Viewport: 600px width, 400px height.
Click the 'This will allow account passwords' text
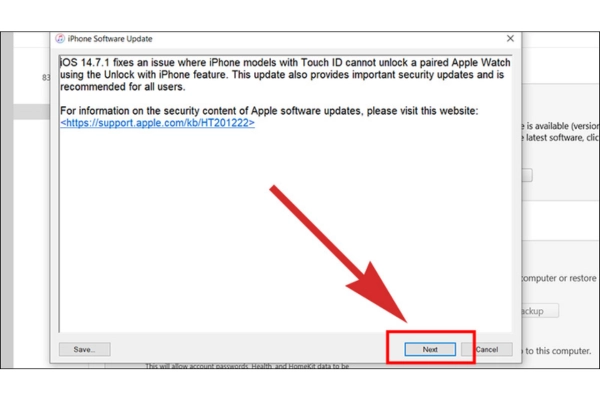(197, 366)
